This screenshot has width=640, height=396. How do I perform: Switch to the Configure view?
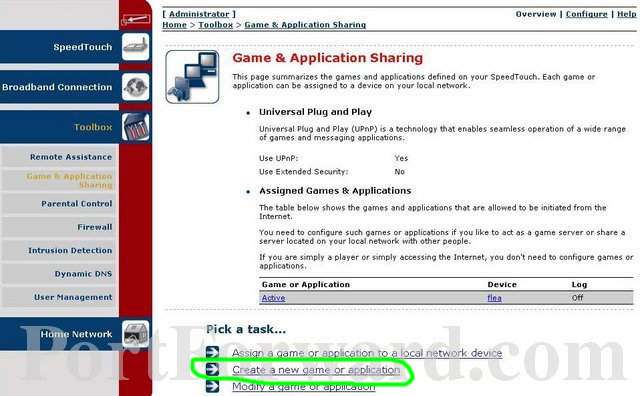click(x=587, y=14)
